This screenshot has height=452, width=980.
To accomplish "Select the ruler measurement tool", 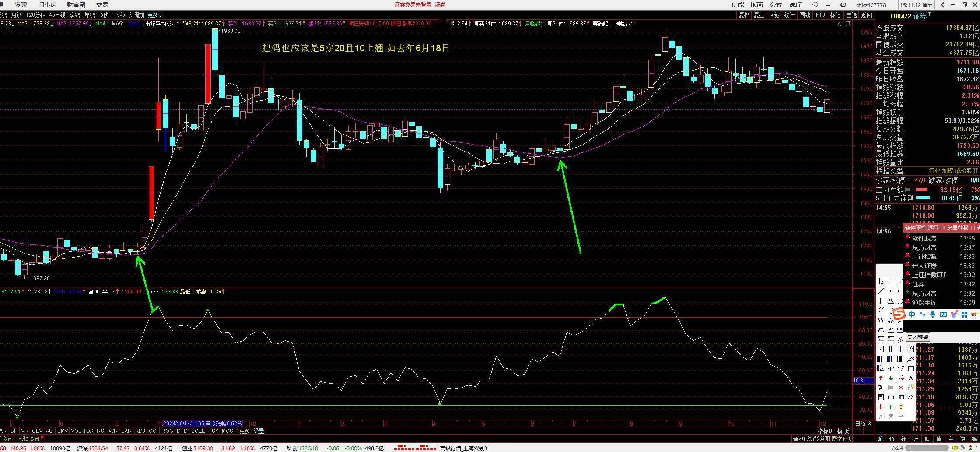I will coord(891,397).
